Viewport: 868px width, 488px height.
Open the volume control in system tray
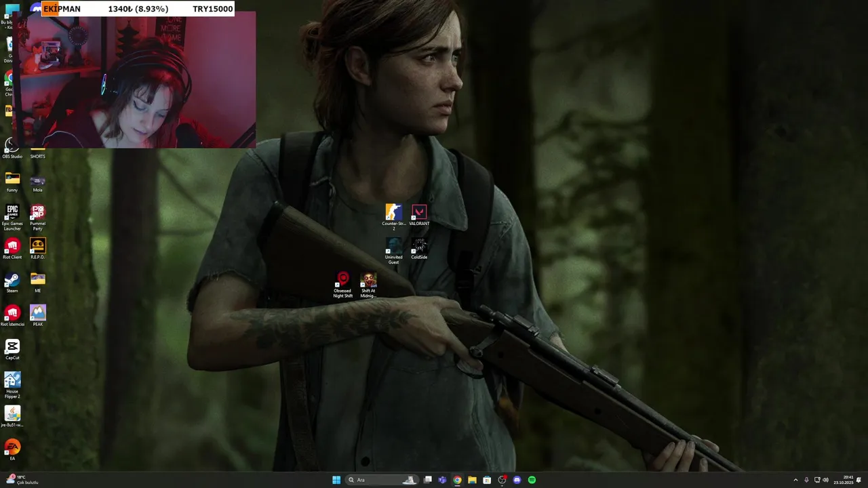825,480
